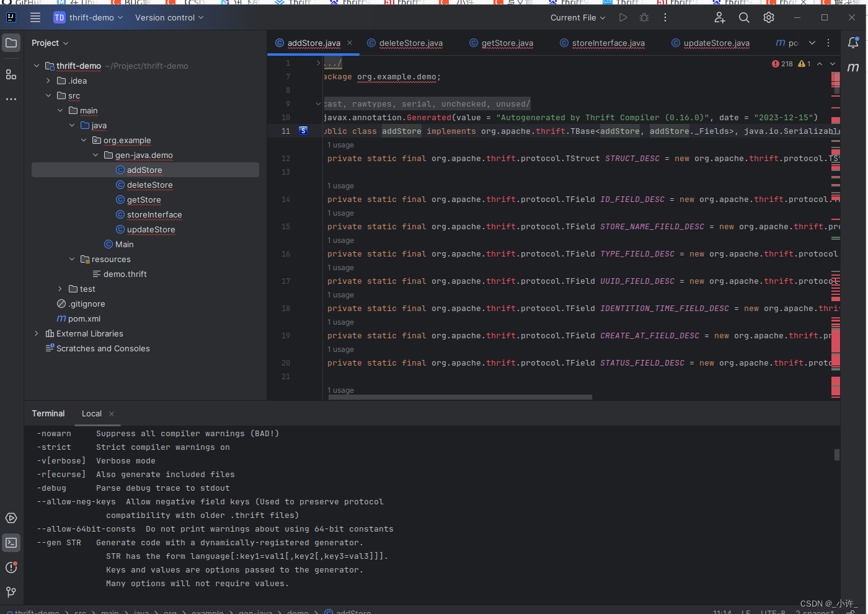
Task: Open the Services tool window
Action: tap(11, 518)
